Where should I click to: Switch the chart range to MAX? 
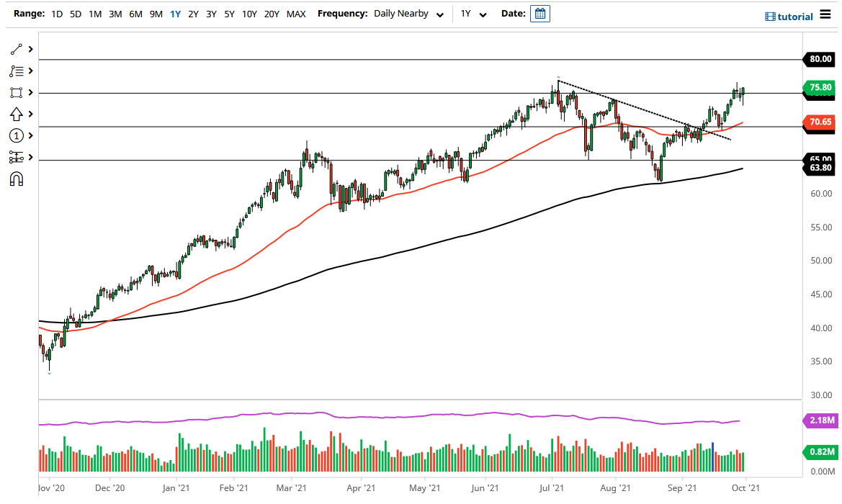click(x=295, y=14)
